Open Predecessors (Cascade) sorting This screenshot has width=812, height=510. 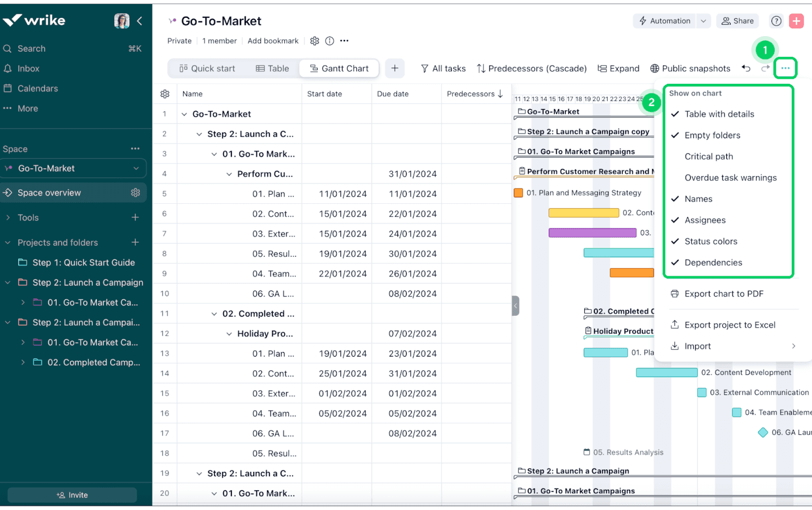point(531,68)
